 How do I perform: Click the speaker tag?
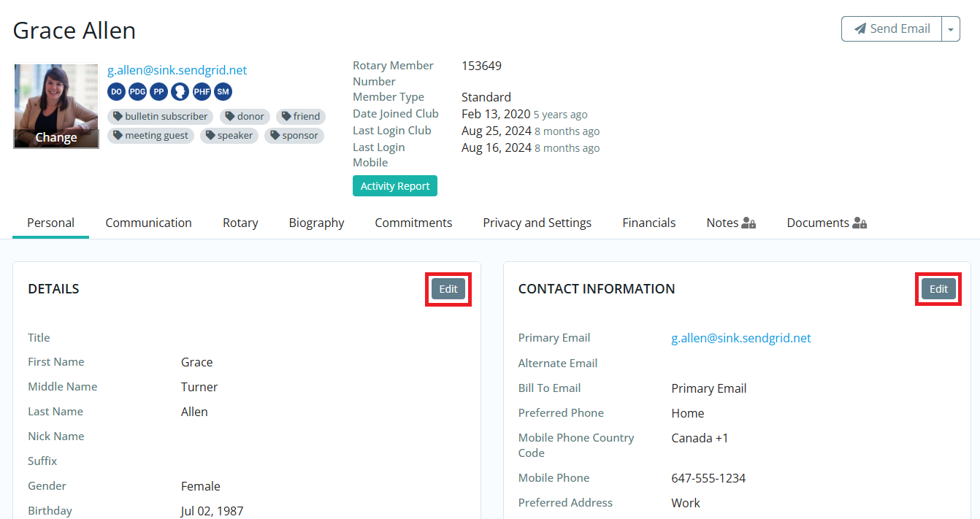click(229, 136)
